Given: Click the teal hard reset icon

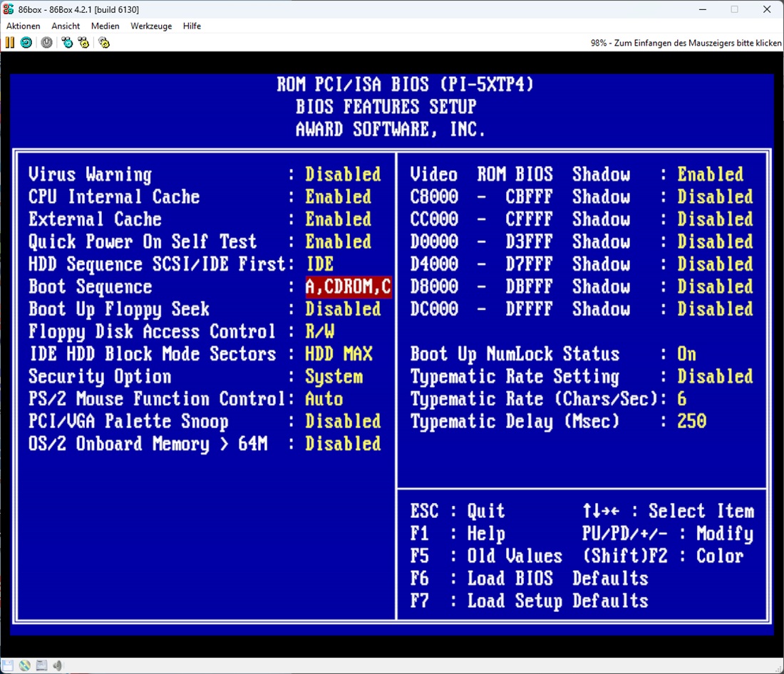Looking at the screenshot, I should click(x=26, y=43).
